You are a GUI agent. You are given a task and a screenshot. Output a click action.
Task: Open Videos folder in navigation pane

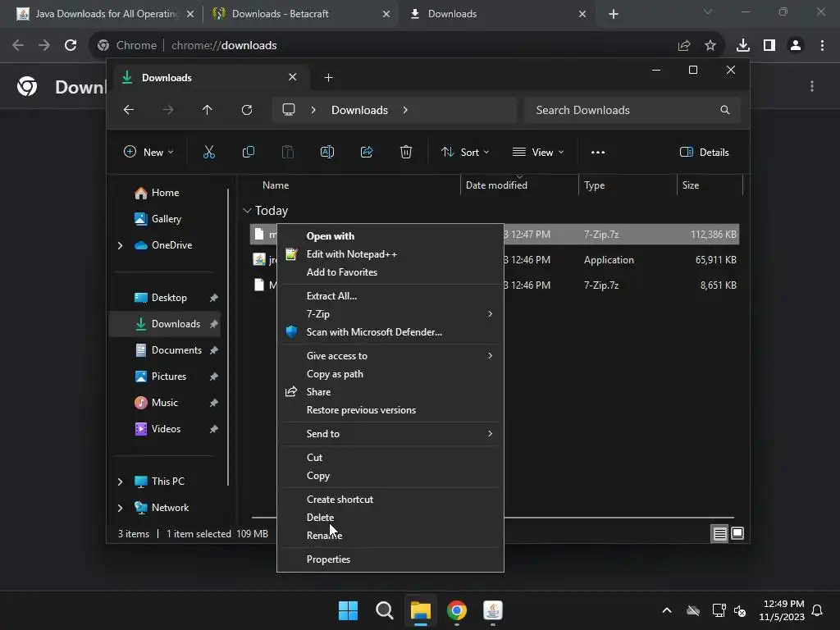point(165,429)
